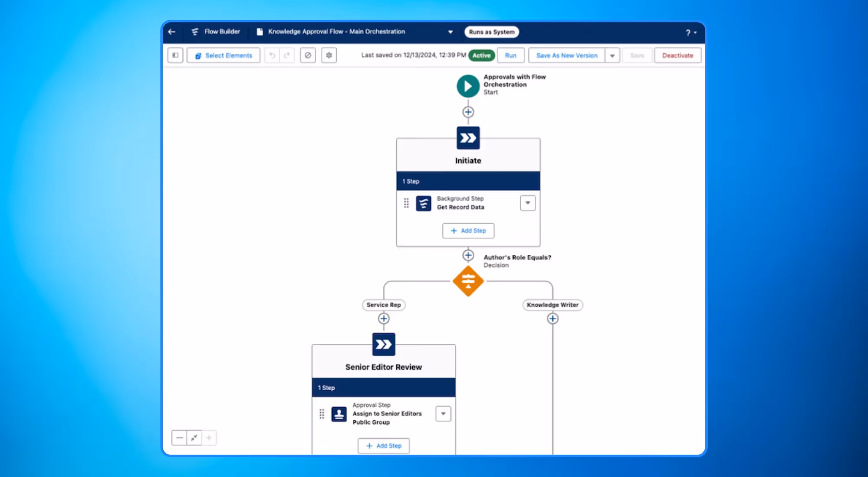Open flow settings gear icon
Viewport: 868px width, 477px height.
click(x=329, y=56)
